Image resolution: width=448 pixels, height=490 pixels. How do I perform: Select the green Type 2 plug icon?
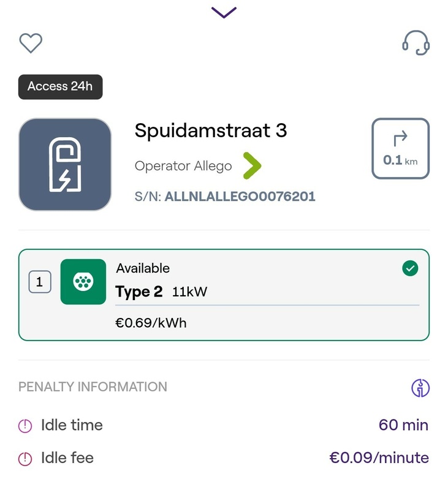(83, 282)
